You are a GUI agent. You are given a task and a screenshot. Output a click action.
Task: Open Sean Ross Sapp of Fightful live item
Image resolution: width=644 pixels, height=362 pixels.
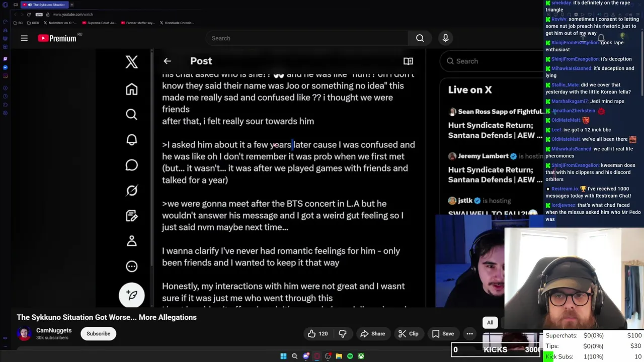(x=496, y=124)
